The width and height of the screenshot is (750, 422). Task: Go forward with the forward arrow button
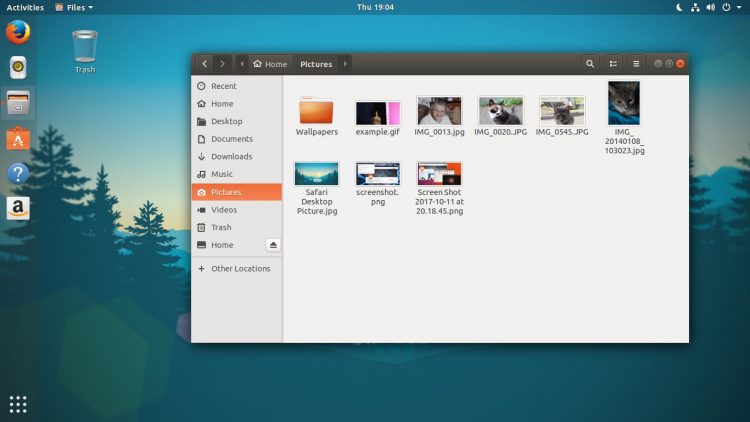click(x=223, y=64)
